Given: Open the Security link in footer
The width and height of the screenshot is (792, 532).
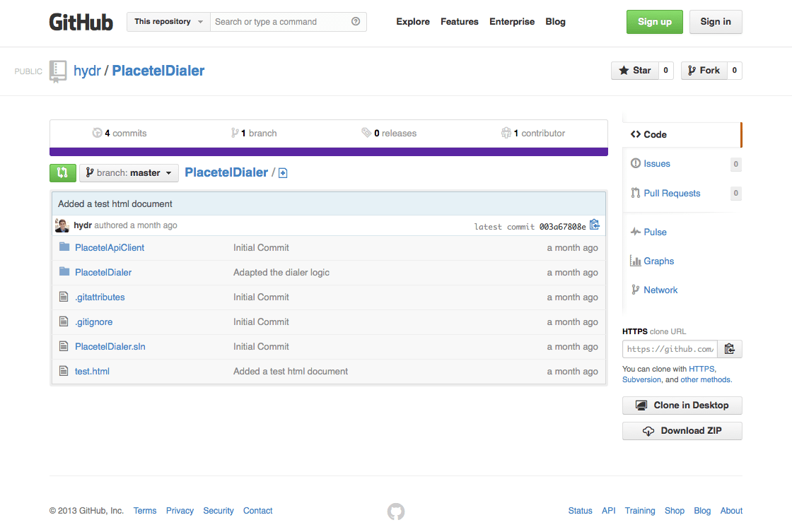Looking at the screenshot, I should click(x=219, y=511).
